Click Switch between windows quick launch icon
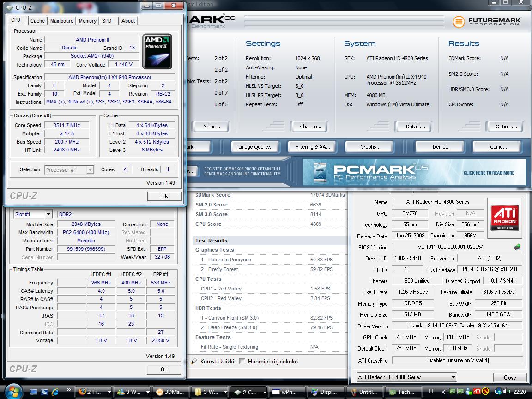Image resolution: width=532 pixels, height=399 pixels. tap(44, 392)
